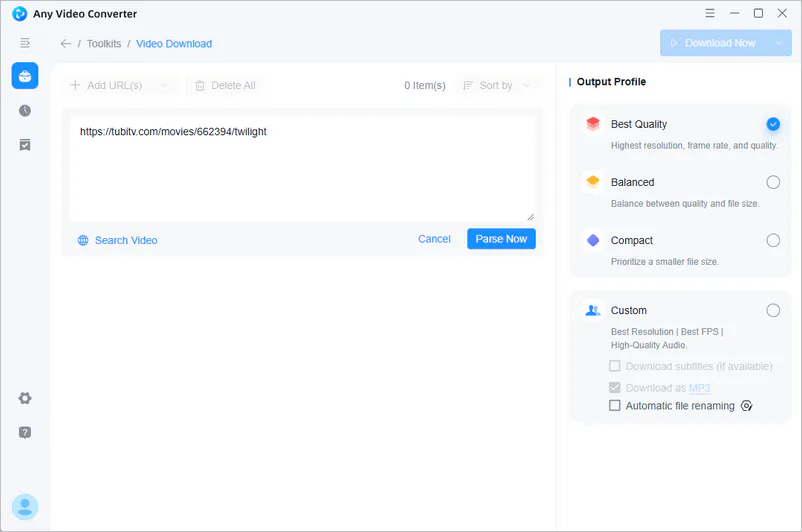802x532 pixels.
Task: Click the globe icon beside Search Video
Action: pos(83,240)
